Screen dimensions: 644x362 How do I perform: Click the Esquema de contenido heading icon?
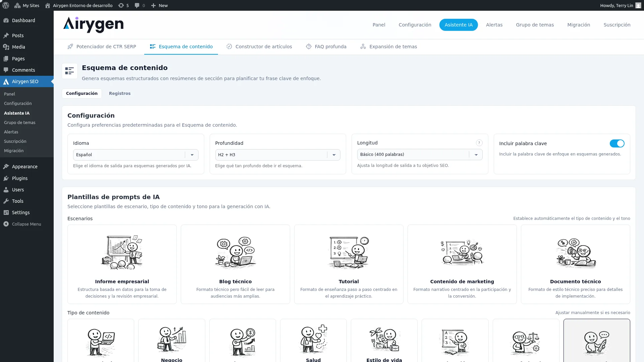coord(70,71)
